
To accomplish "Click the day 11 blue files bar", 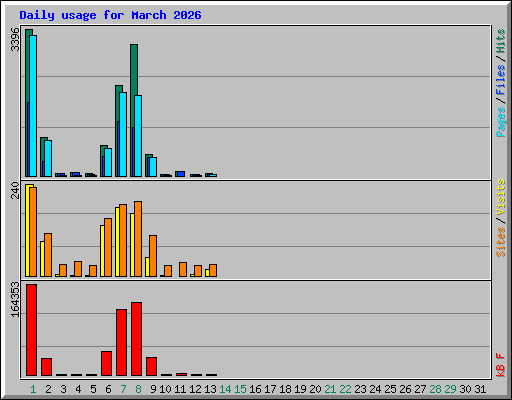I will [x=180, y=174].
